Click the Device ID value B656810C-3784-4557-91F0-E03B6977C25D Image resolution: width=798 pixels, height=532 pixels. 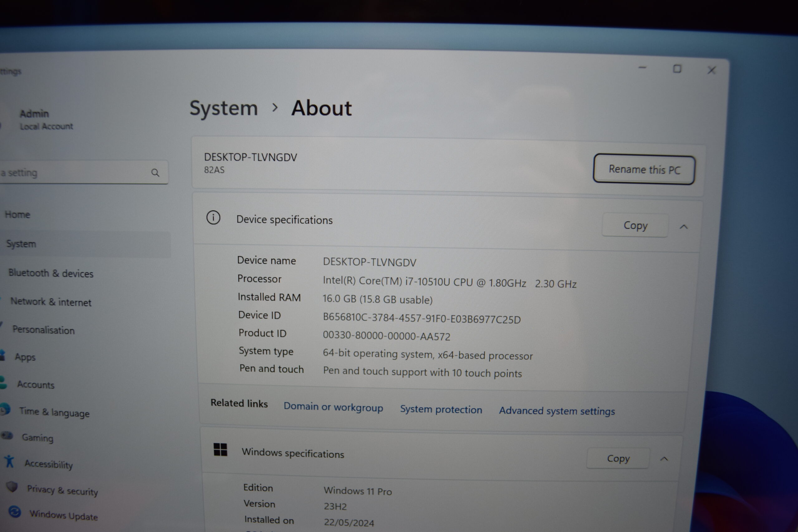pyautogui.click(x=422, y=318)
